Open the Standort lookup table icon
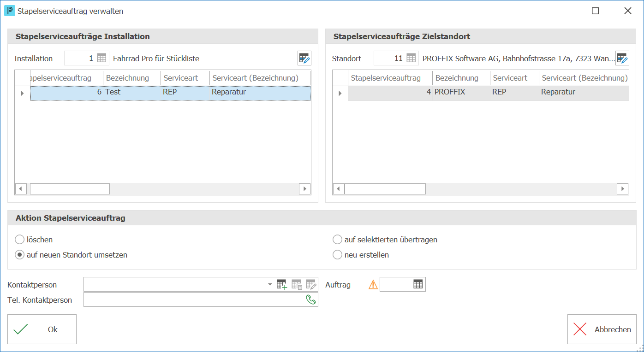 [x=411, y=59]
